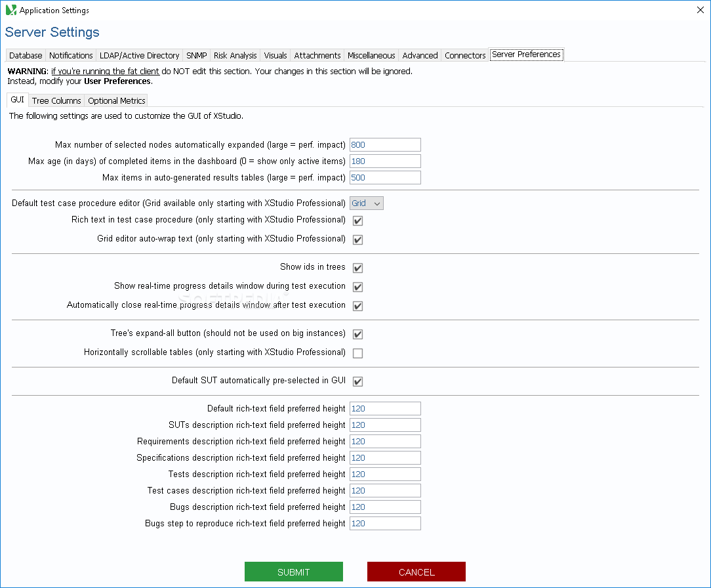Select the GUI sub-tab

(17, 100)
